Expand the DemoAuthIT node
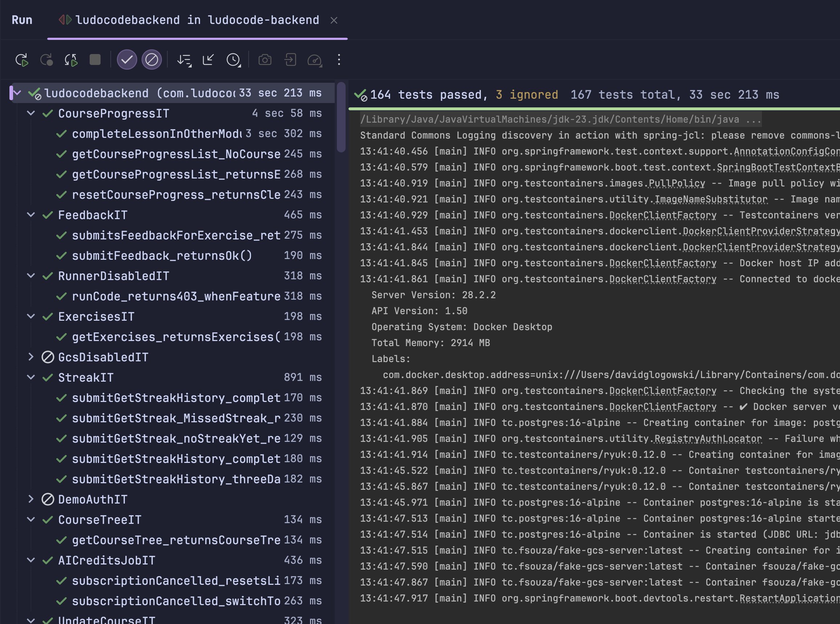The image size is (840, 624). [31, 499]
